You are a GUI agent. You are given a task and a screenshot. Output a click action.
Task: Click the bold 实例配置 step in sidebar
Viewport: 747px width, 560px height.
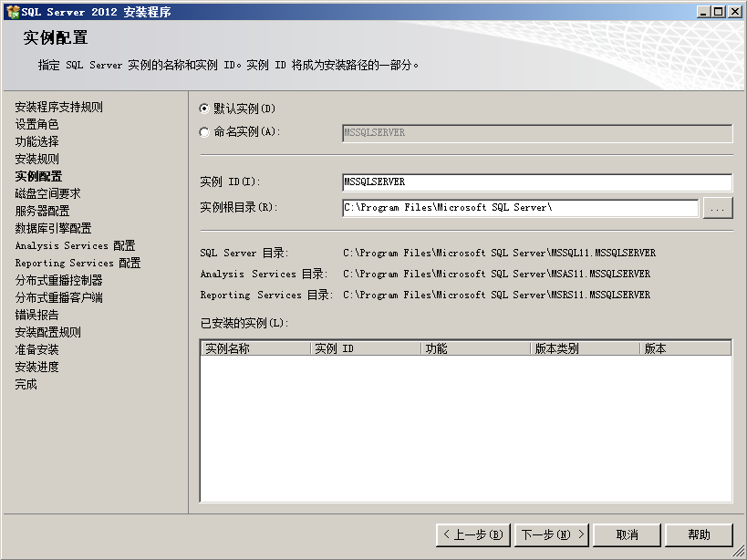(38, 176)
